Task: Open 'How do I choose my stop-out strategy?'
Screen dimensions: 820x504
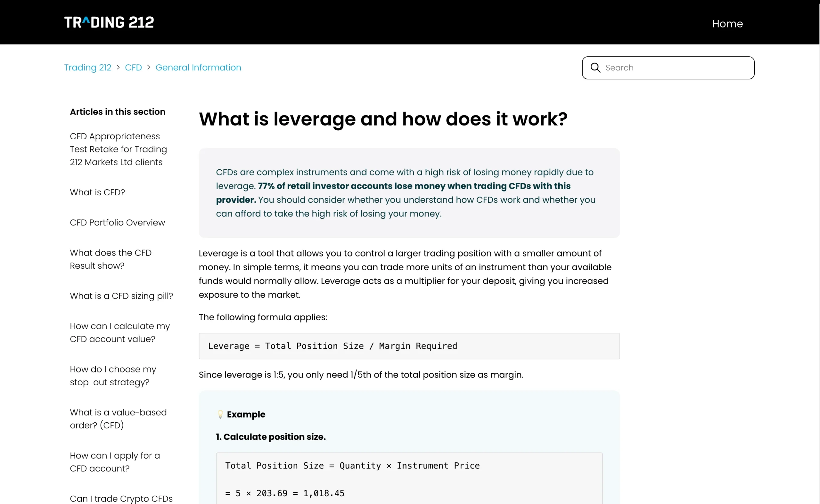Action: pyautogui.click(x=113, y=376)
